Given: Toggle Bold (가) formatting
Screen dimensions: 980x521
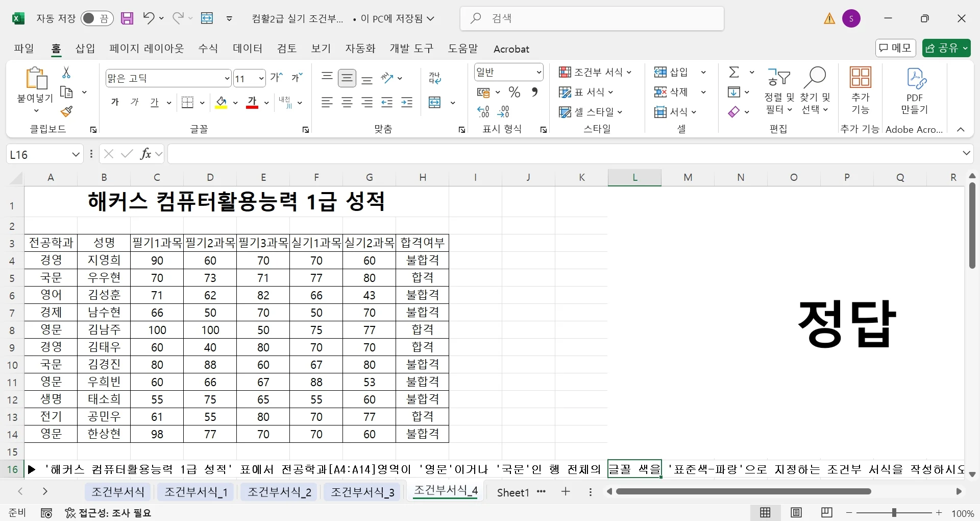Looking at the screenshot, I should (x=115, y=103).
